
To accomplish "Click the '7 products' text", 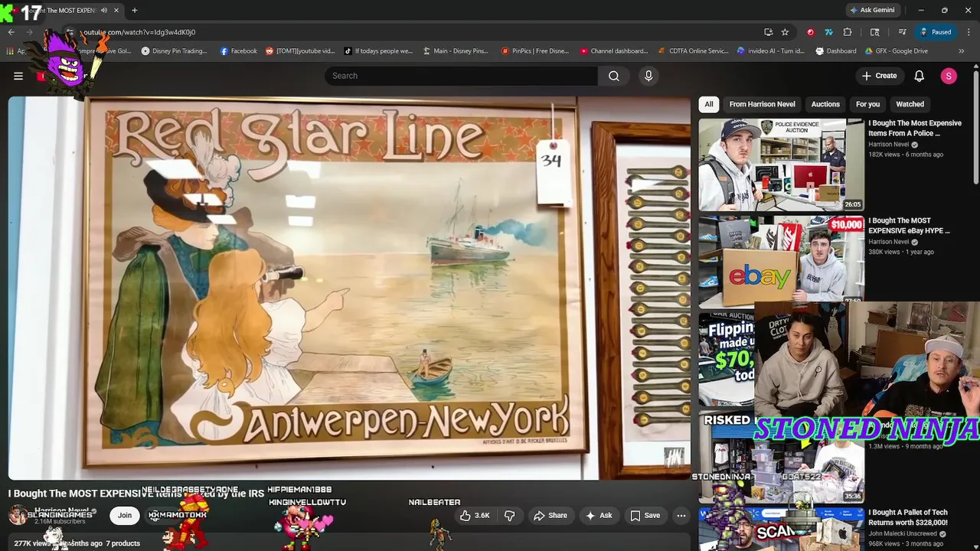I will [x=122, y=543].
